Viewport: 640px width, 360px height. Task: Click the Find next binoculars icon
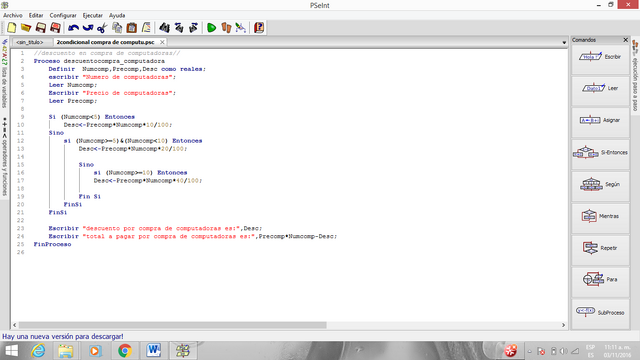(x=193, y=28)
